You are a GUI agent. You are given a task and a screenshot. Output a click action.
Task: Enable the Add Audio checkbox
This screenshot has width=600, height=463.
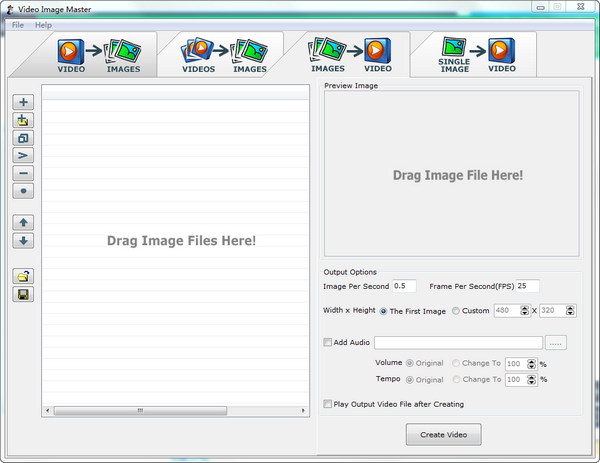pos(328,342)
